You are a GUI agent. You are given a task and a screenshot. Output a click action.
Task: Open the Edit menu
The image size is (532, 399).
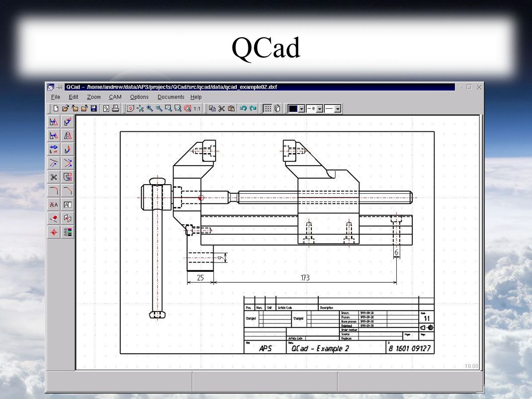point(73,97)
